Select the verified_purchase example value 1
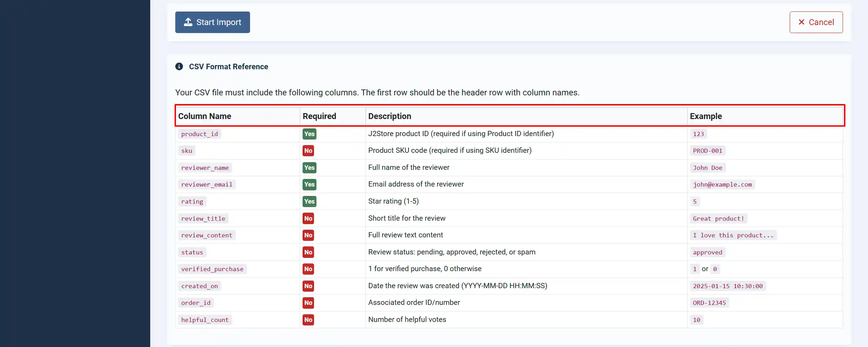 point(695,269)
